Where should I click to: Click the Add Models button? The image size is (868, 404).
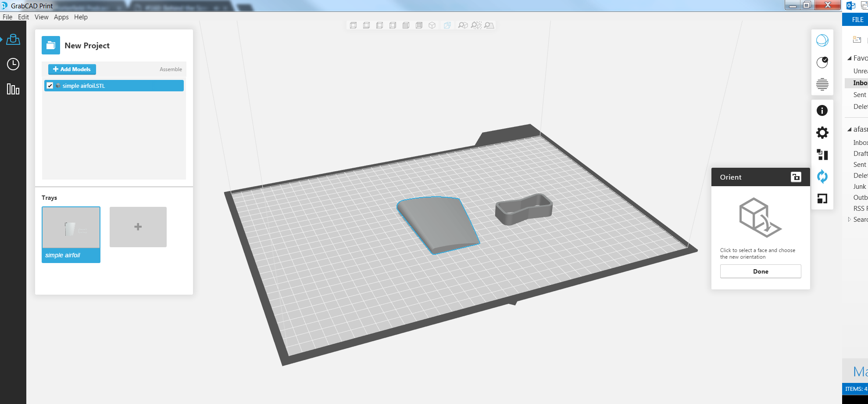coord(71,69)
